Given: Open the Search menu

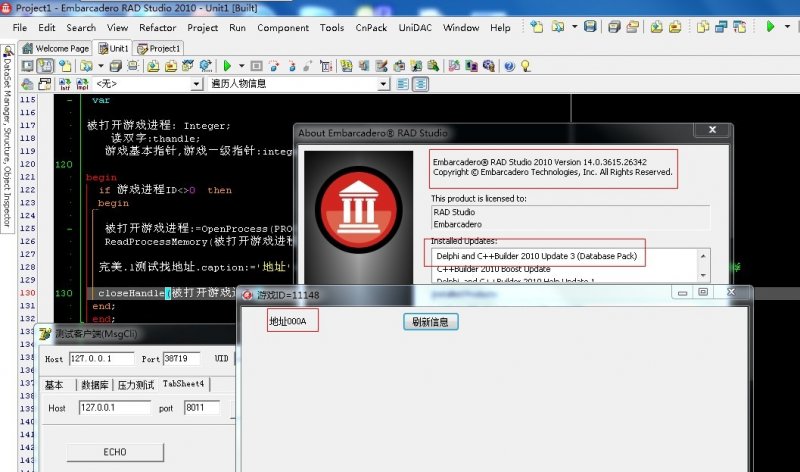Looking at the screenshot, I should 81,28.
